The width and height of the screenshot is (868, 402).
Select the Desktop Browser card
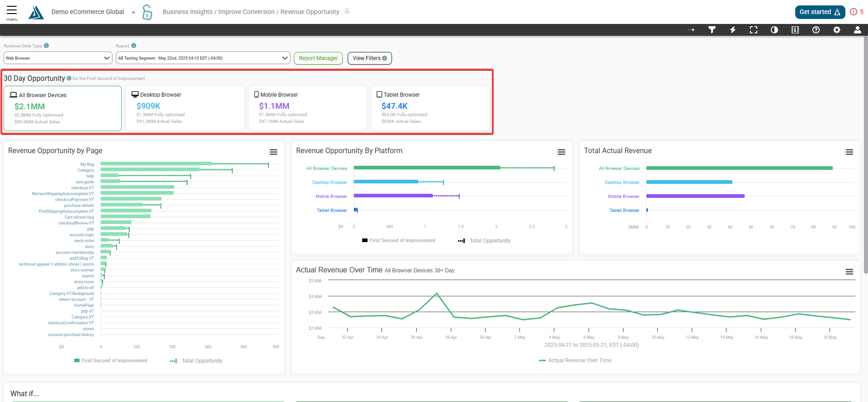(185, 108)
